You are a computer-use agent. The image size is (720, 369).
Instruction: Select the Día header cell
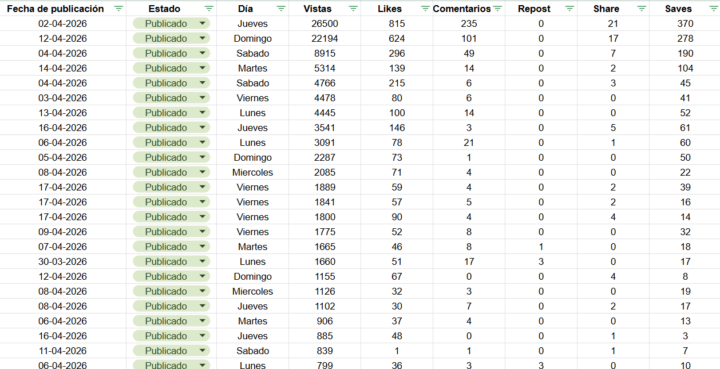253,9
